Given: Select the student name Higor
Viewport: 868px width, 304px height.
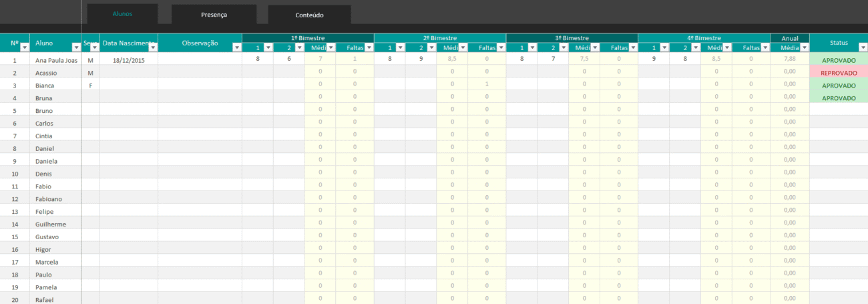Looking at the screenshot, I should coord(43,249).
